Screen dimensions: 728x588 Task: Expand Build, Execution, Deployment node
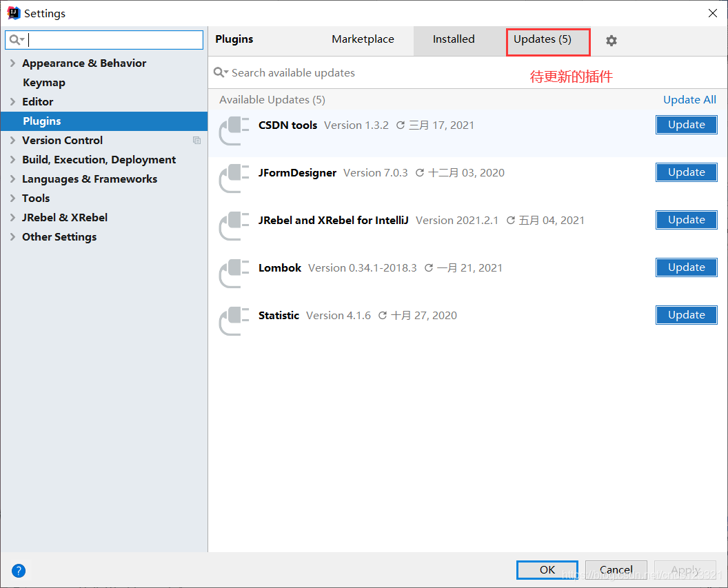(x=12, y=160)
